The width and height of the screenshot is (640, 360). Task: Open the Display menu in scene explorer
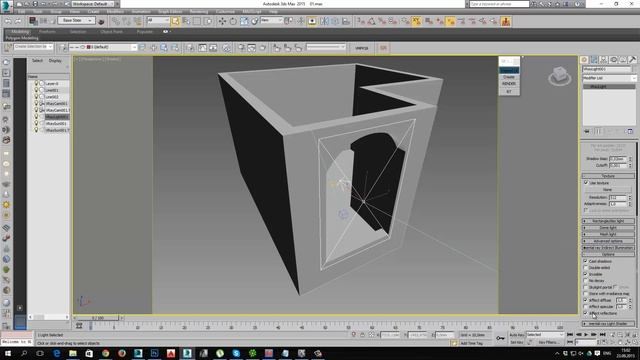click(55, 60)
